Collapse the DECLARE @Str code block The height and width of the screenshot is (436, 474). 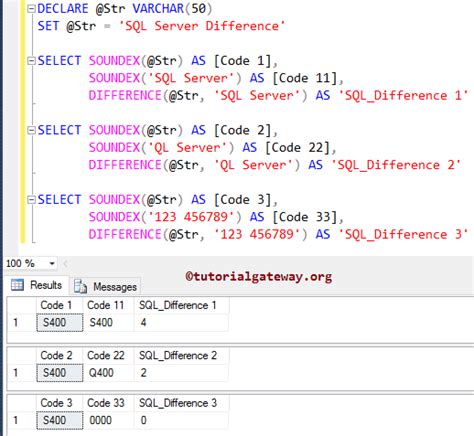tap(31, 9)
